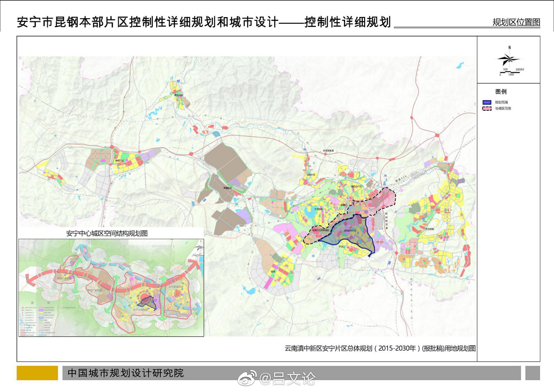The width and height of the screenshot is (554, 392).
Task: Click the blue 规划范围 legend swatch
Action: tap(487, 102)
